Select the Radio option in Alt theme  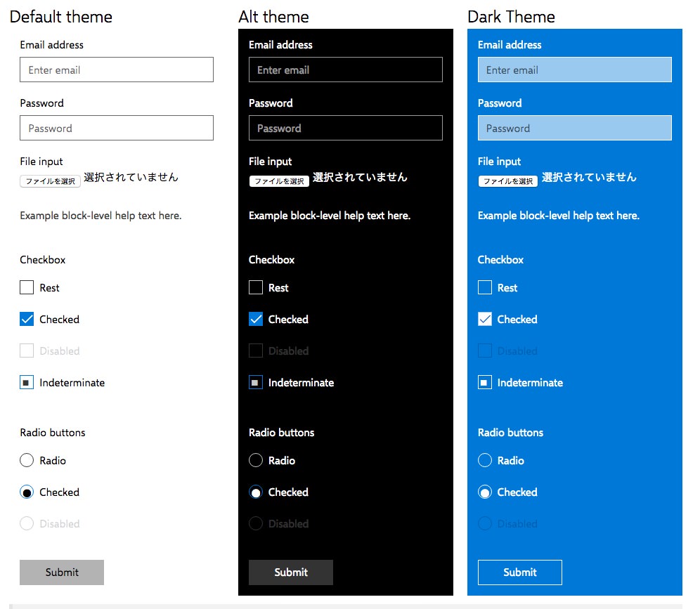[x=256, y=461]
